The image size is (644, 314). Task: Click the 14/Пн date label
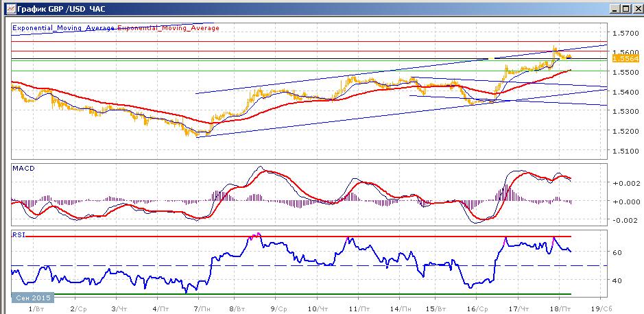[x=401, y=309]
